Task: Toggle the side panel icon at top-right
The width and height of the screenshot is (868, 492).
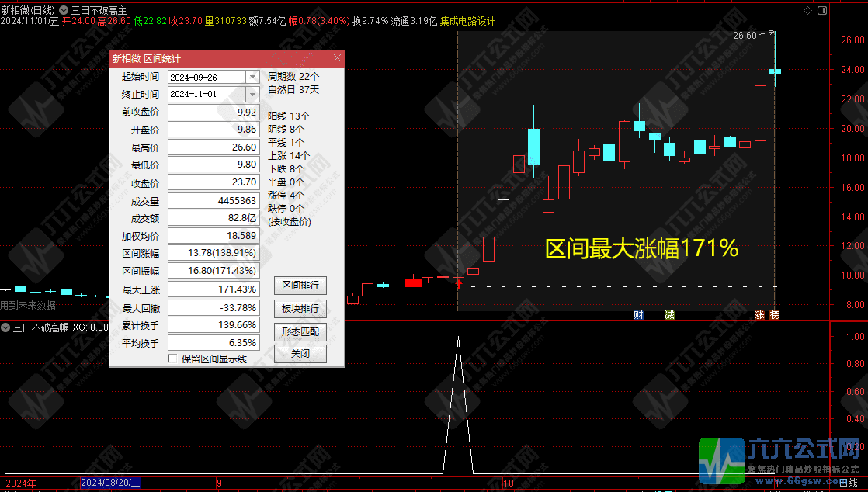Action: [x=822, y=11]
